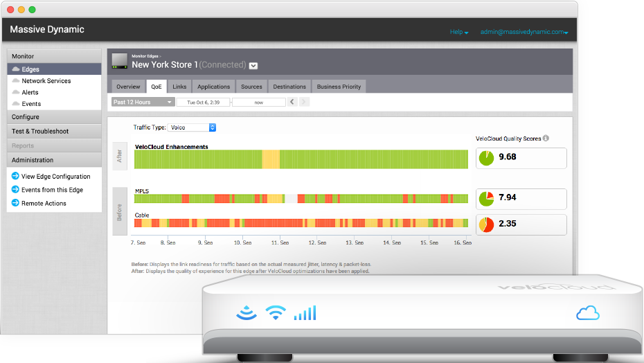Click the Events cloud icon
644x363 pixels.
coord(16,104)
